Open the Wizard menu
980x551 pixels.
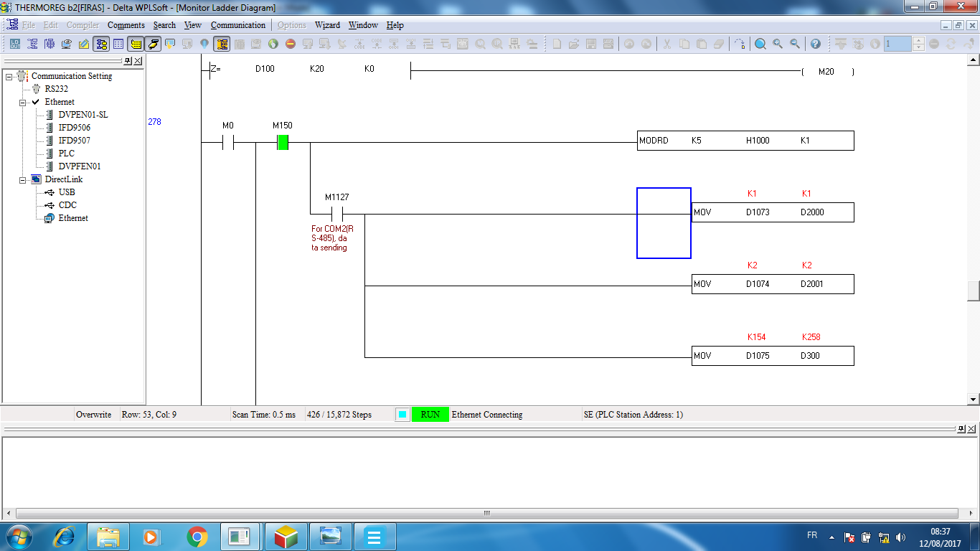327,25
